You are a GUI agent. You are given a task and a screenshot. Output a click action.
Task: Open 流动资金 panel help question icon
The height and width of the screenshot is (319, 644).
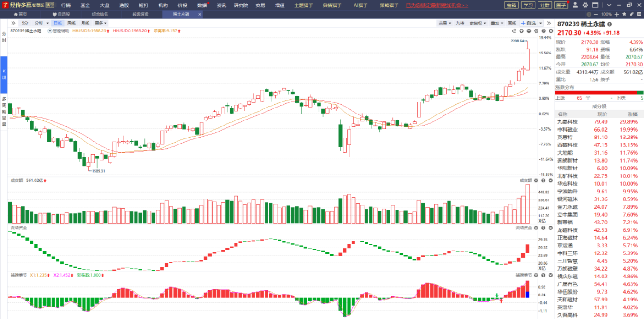pyautogui.click(x=544, y=228)
